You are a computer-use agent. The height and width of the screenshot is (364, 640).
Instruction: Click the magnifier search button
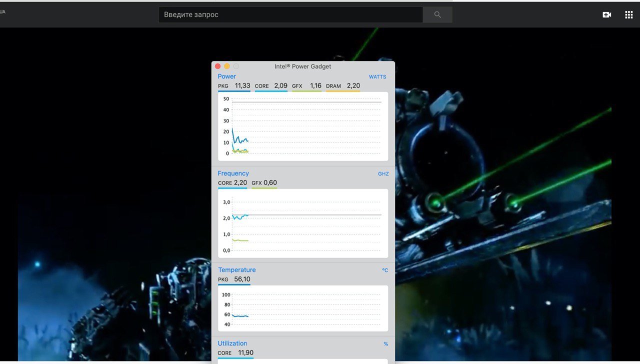click(437, 14)
